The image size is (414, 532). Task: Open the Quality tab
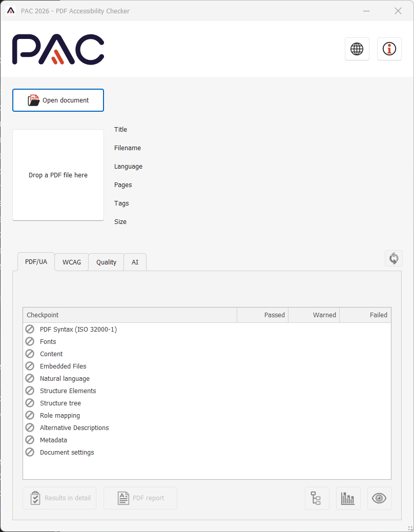pyautogui.click(x=106, y=262)
